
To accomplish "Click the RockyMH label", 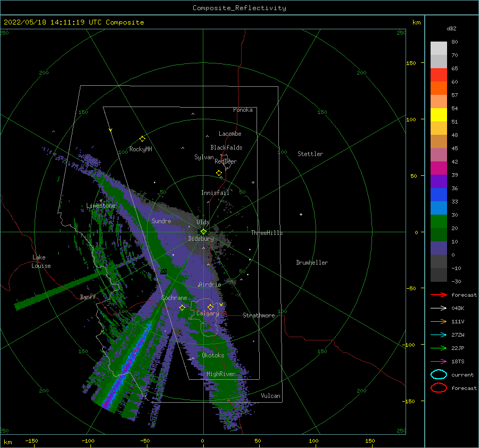I will pyautogui.click(x=141, y=149).
